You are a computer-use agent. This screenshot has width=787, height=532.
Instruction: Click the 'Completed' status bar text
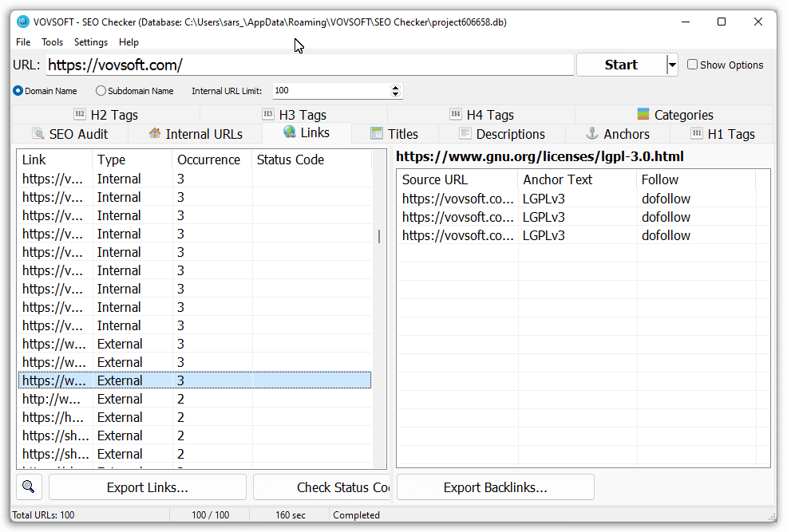point(356,515)
